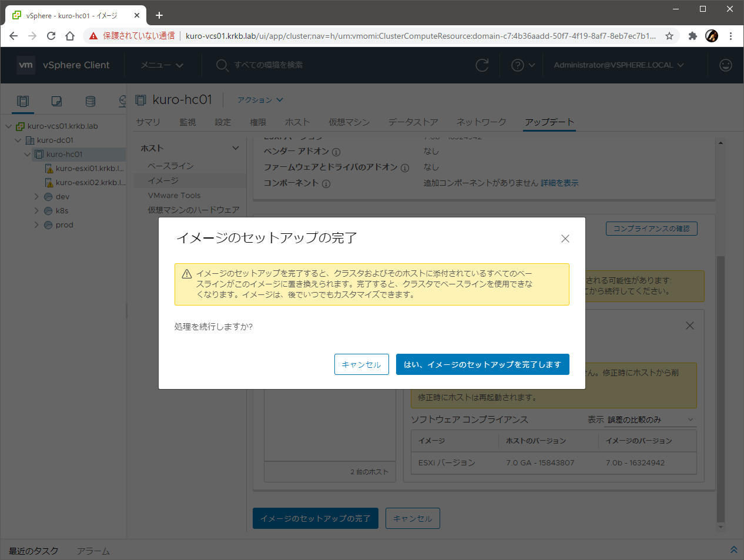The height and width of the screenshot is (560, 744).
Task: Expand the dev resource pool node
Action: (36, 197)
